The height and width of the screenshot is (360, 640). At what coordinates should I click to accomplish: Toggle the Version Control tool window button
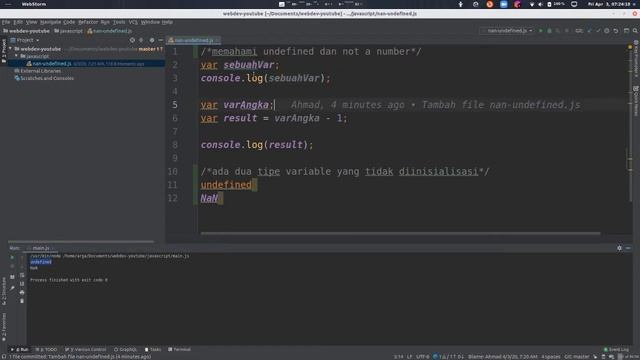(85, 349)
